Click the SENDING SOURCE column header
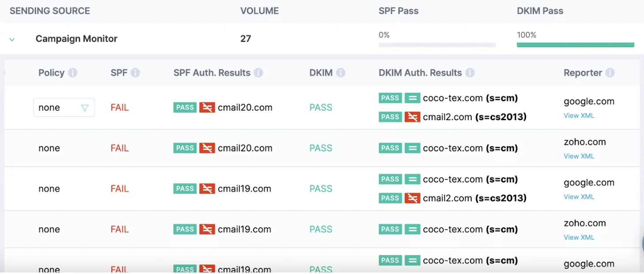644x274 pixels. pyautogui.click(x=50, y=11)
